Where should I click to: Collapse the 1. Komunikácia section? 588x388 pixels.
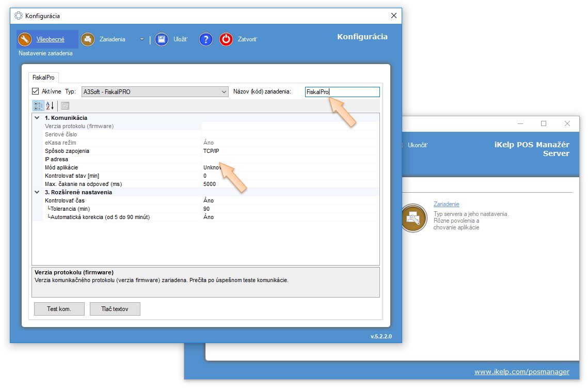coord(37,118)
